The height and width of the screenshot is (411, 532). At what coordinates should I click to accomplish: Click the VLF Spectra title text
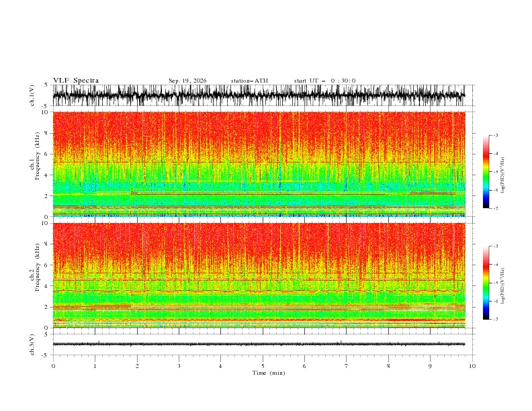pos(76,81)
